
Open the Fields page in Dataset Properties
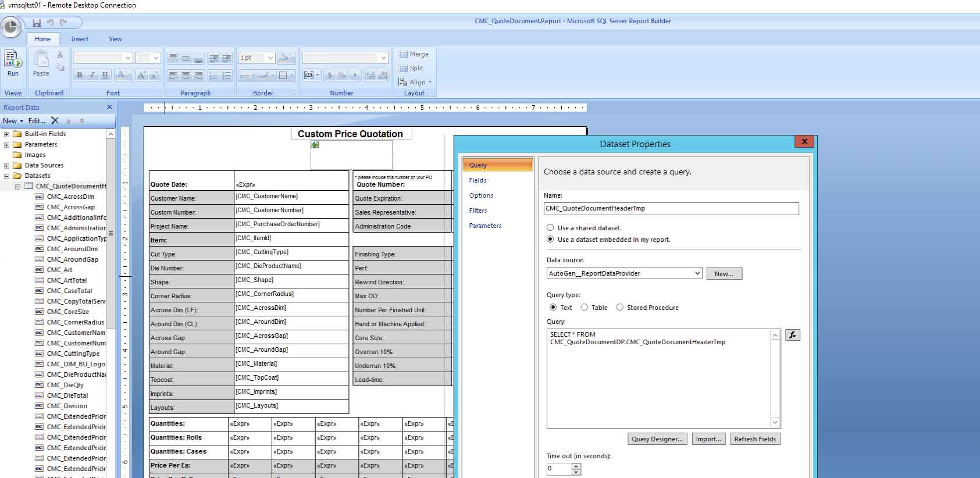477,180
